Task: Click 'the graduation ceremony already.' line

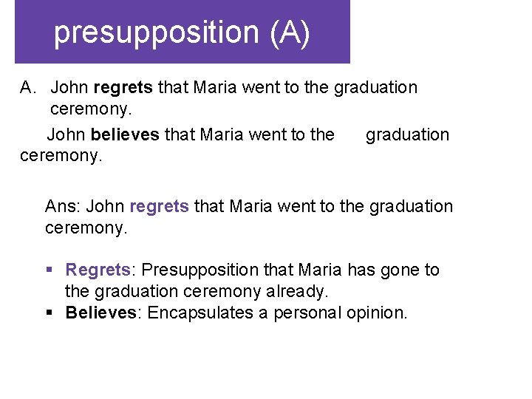Action: tap(197, 291)
